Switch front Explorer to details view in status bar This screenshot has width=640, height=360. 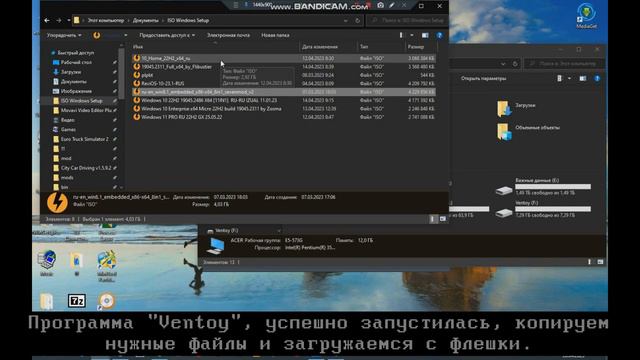432,219
